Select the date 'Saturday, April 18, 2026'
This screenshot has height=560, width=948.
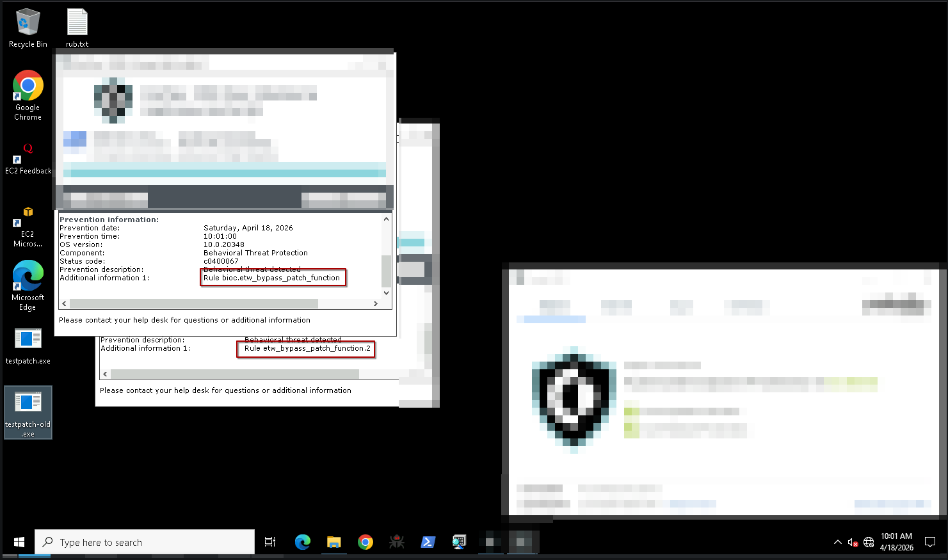point(248,228)
